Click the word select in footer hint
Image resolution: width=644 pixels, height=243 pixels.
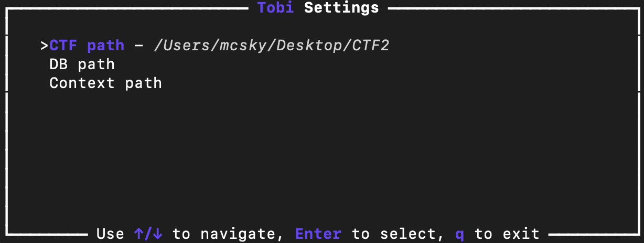point(407,234)
